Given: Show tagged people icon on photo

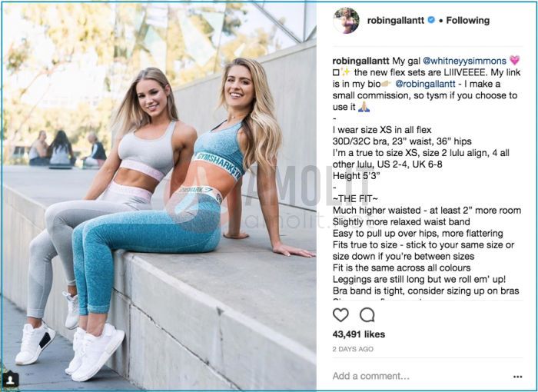Looking at the screenshot, I should click(x=11, y=379).
